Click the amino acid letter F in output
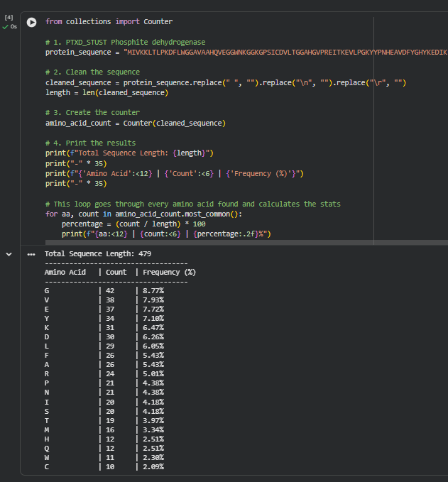448x482 pixels. 47,356
